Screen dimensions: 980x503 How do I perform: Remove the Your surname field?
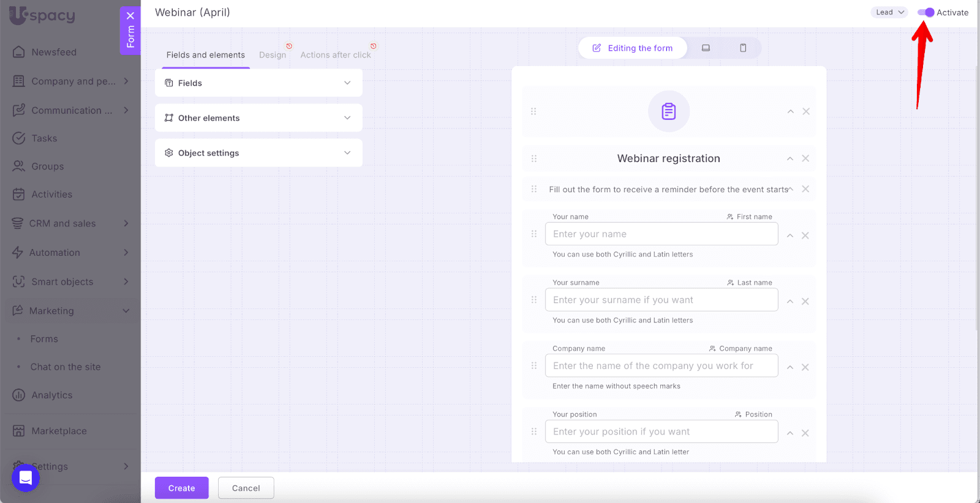(x=805, y=302)
